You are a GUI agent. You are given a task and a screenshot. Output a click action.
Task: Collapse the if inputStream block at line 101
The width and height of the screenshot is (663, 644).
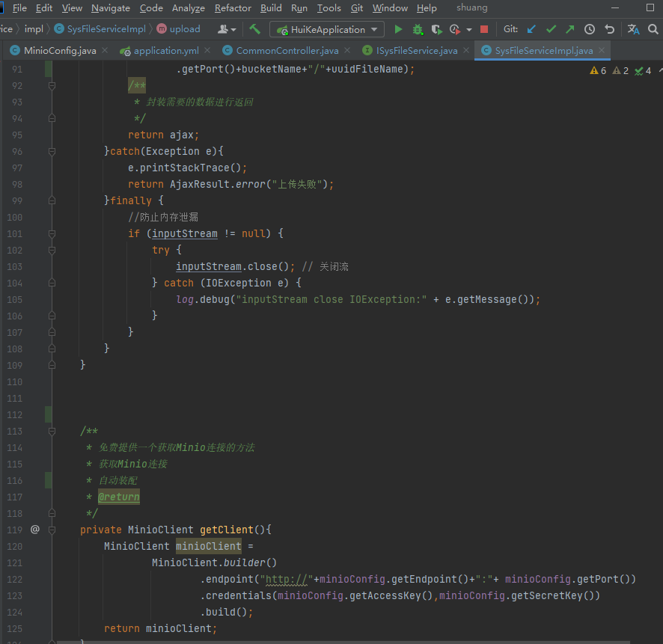point(52,233)
